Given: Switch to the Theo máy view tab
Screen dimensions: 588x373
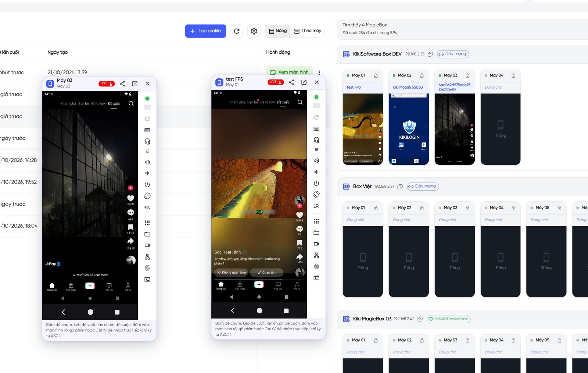Looking at the screenshot, I should (308, 31).
